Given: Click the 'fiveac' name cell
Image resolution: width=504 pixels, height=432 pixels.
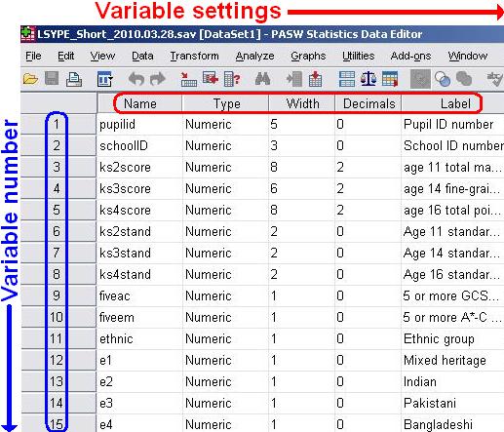Looking at the screenshot, I should click(x=139, y=295).
